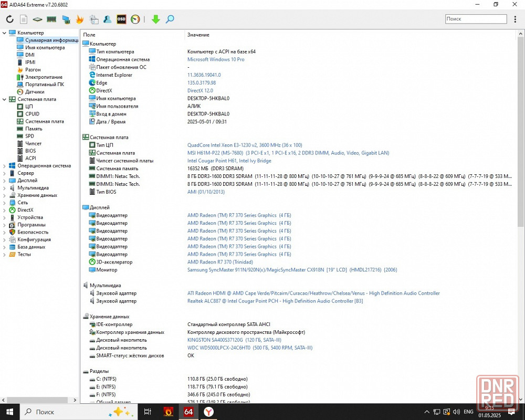This screenshot has height=420, width=525.
Task: Open the Report document toolbar icon
Action: tap(24, 19)
